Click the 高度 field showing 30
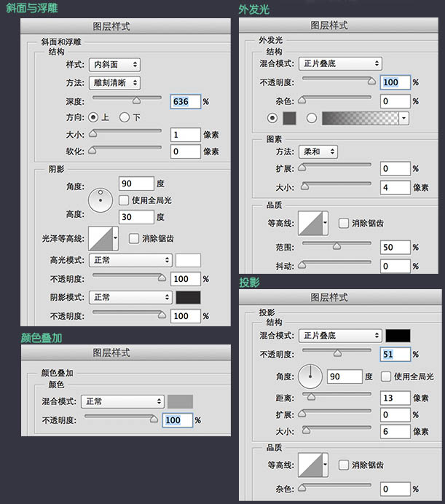This screenshot has width=445, height=504. click(x=136, y=217)
